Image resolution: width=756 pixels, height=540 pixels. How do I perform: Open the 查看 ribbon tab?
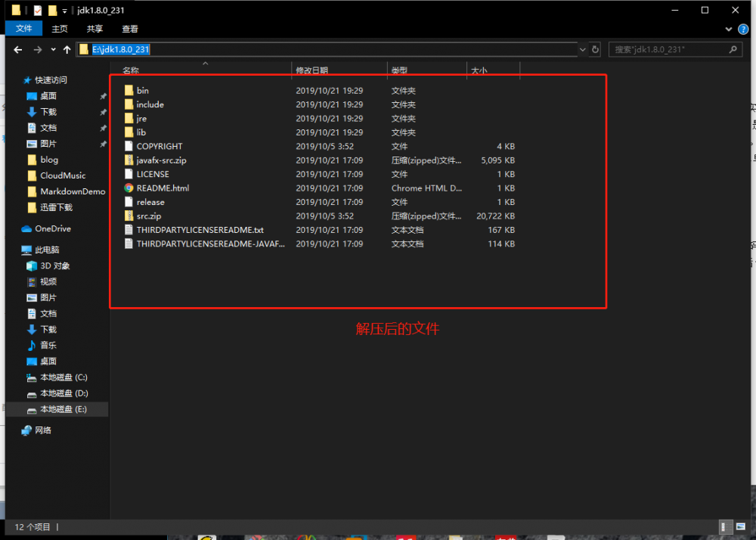(x=130, y=29)
